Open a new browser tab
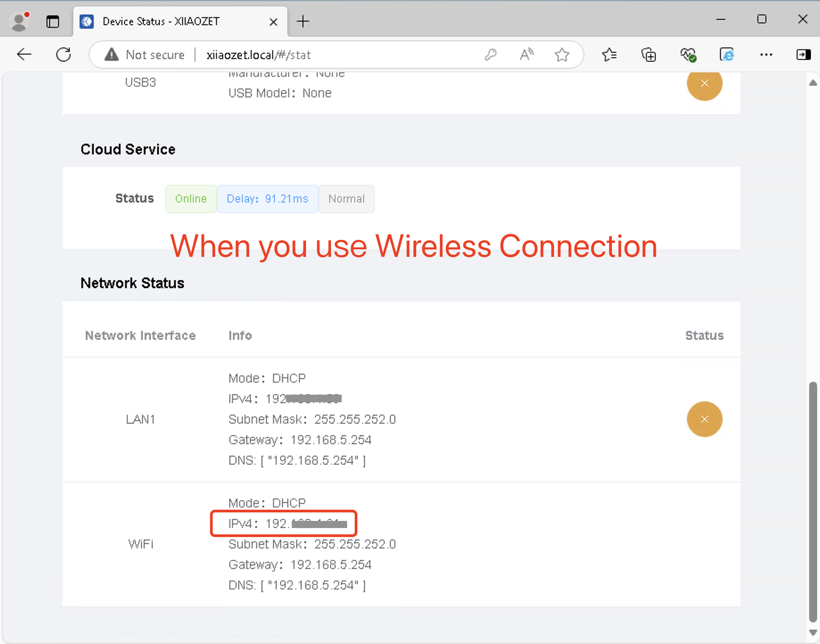820x644 pixels. [x=303, y=21]
